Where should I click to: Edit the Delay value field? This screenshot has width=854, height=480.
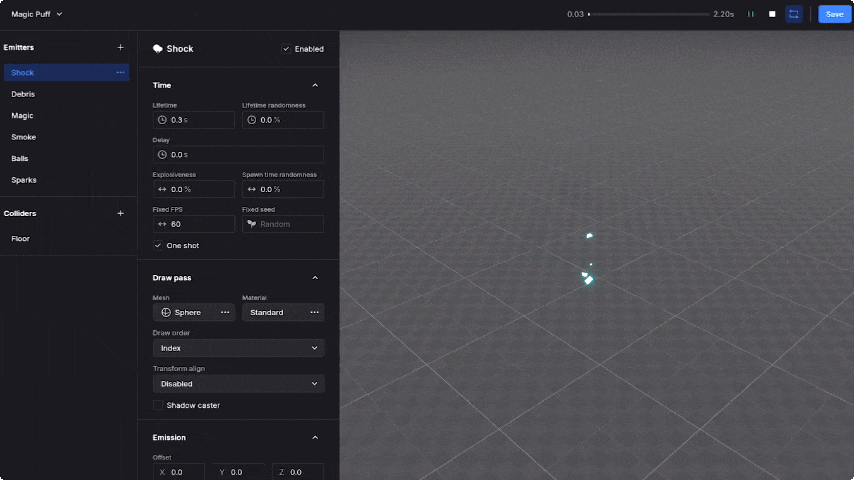click(x=238, y=155)
